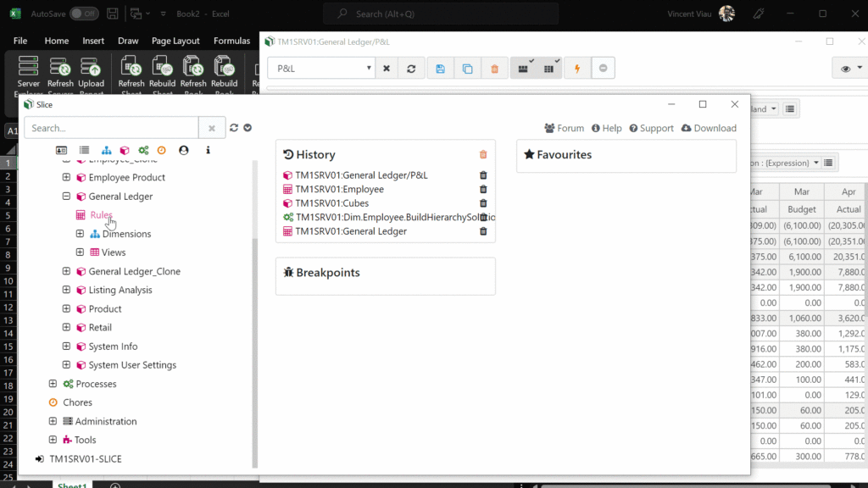Viewport: 868px width, 488px height.
Task: Delete TM1SRV01:Cubes history entry
Action: [483, 203]
